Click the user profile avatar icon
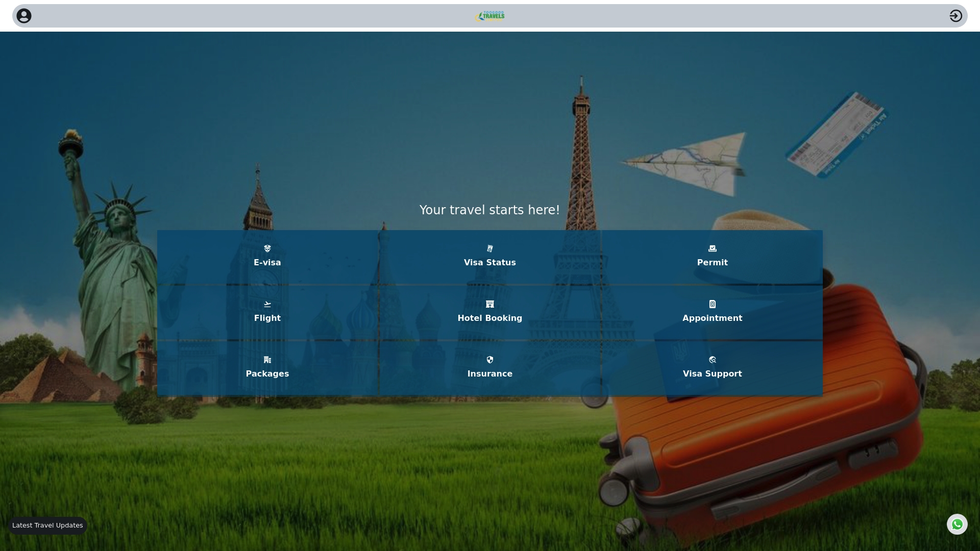980x551 pixels. tap(24, 16)
